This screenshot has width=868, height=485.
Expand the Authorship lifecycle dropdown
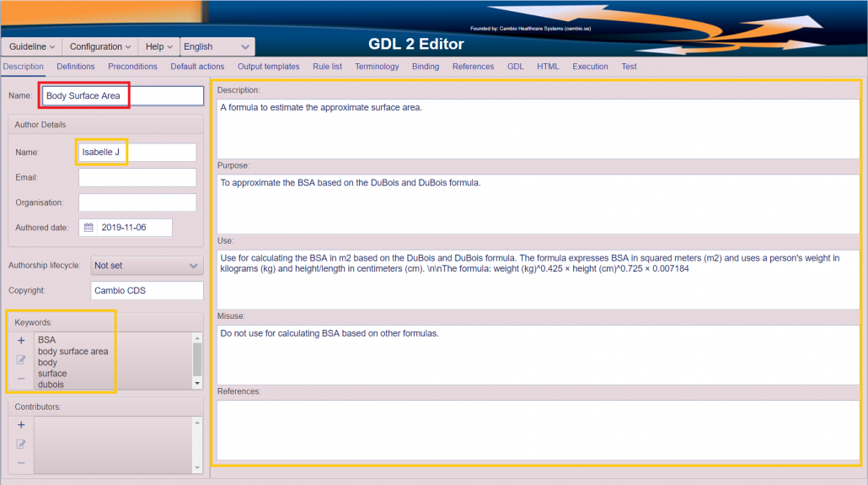(147, 266)
